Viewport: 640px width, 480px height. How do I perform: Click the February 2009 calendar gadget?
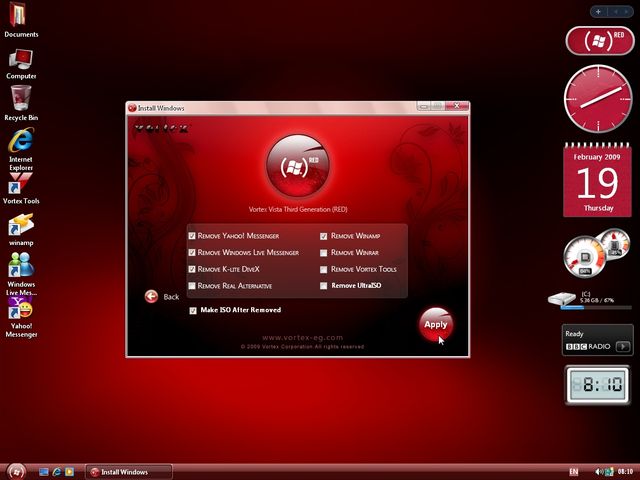[598, 180]
